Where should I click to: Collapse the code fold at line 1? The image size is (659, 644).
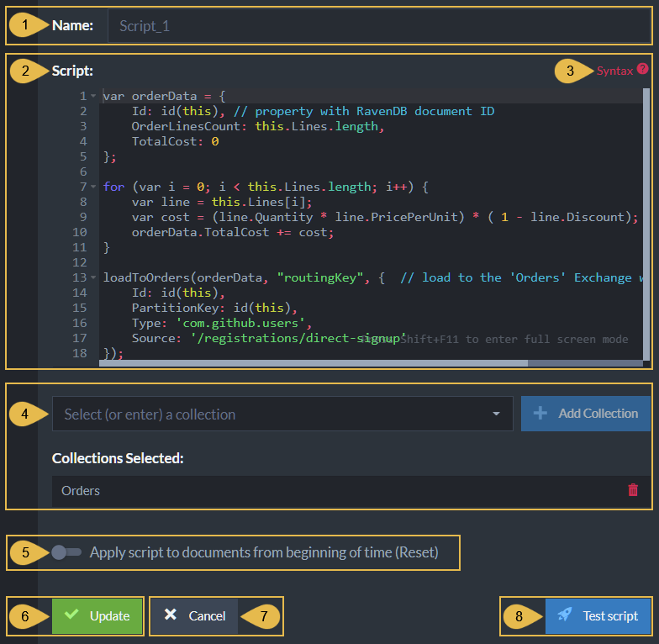[93, 96]
